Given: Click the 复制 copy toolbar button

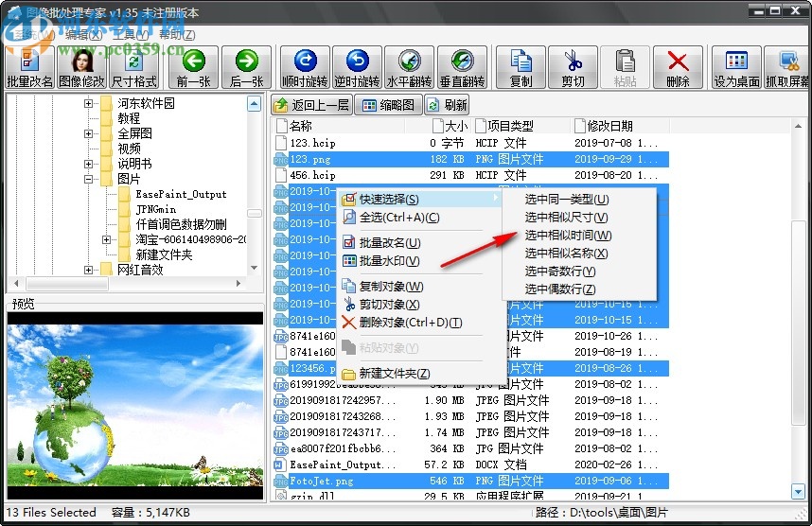Looking at the screenshot, I should coord(521,68).
